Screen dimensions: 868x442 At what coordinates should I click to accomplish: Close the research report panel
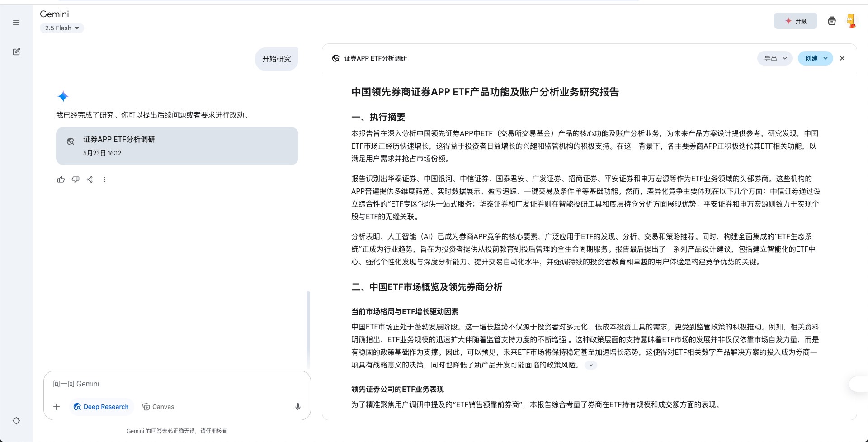[842, 58]
